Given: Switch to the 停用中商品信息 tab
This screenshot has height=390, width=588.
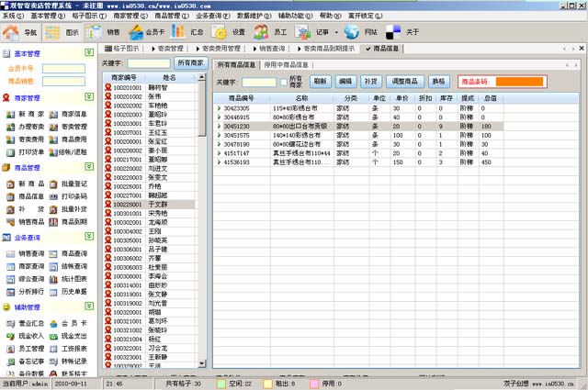Looking at the screenshot, I should pyautogui.click(x=292, y=64).
